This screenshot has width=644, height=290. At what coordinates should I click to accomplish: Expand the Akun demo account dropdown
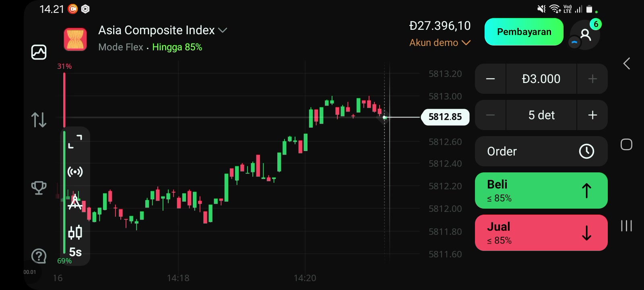click(x=440, y=43)
